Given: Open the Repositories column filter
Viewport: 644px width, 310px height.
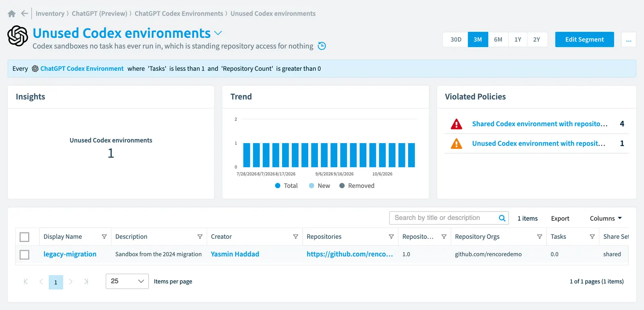Looking at the screenshot, I should pos(391,237).
